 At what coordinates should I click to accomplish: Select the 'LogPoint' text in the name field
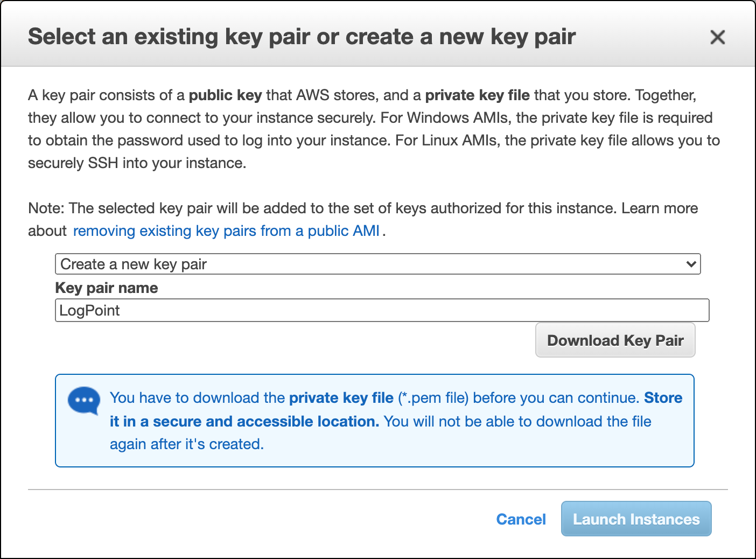(x=89, y=310)
